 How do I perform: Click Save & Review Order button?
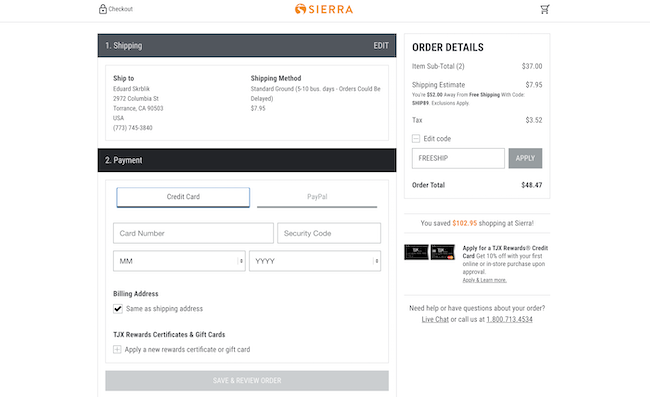[247, 380]
